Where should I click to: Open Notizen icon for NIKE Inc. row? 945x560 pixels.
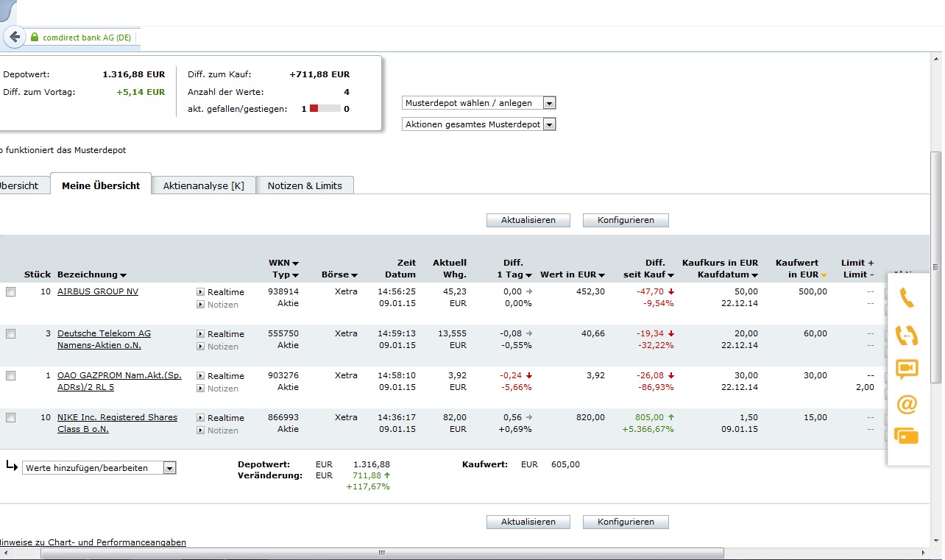pos(200,430)
